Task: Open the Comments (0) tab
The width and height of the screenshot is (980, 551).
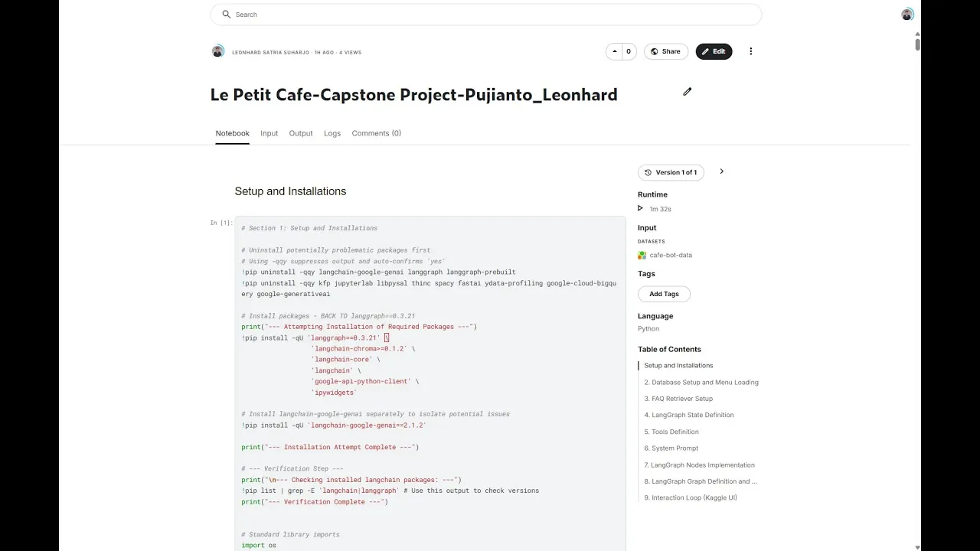Action: (x=376, y=133)
